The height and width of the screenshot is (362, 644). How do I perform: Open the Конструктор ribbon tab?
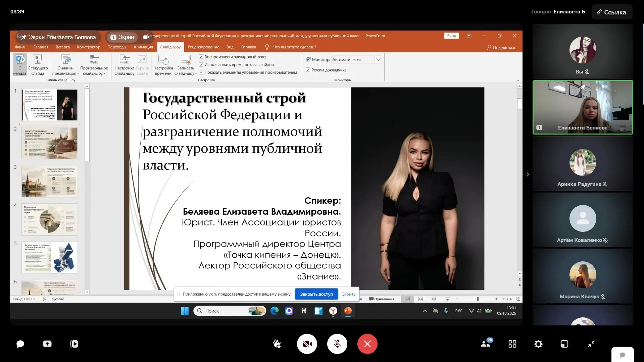[x=89, y=47]
